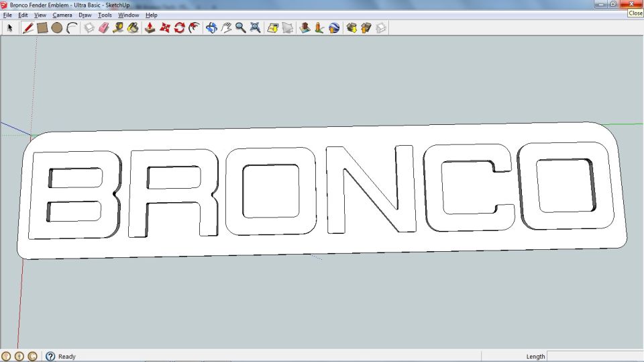Screen dimensions: 644x362
Task: Click the SketchUp title bar app icon
Action: click(x=4, y=5)
